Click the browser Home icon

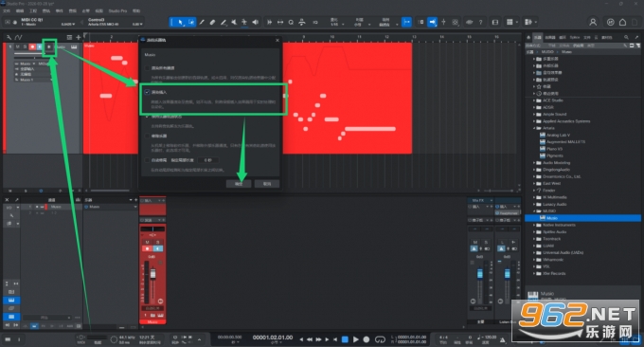528,37
